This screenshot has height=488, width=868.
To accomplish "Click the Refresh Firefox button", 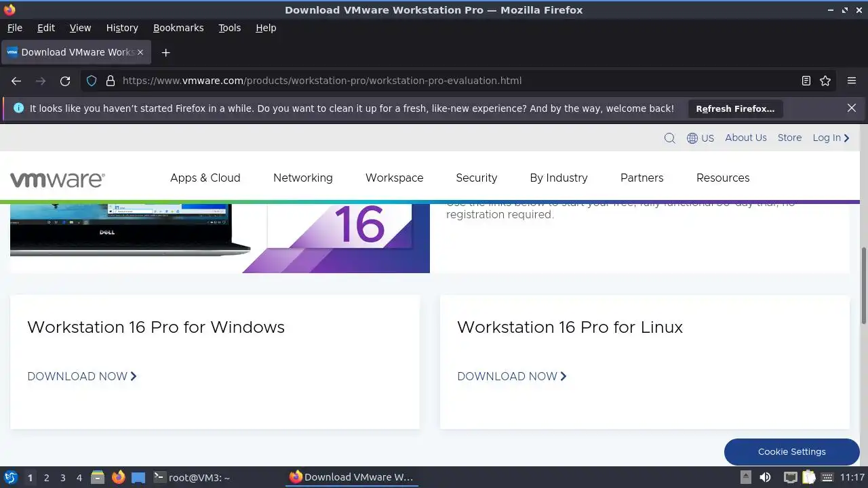I will tap(735, 108).
